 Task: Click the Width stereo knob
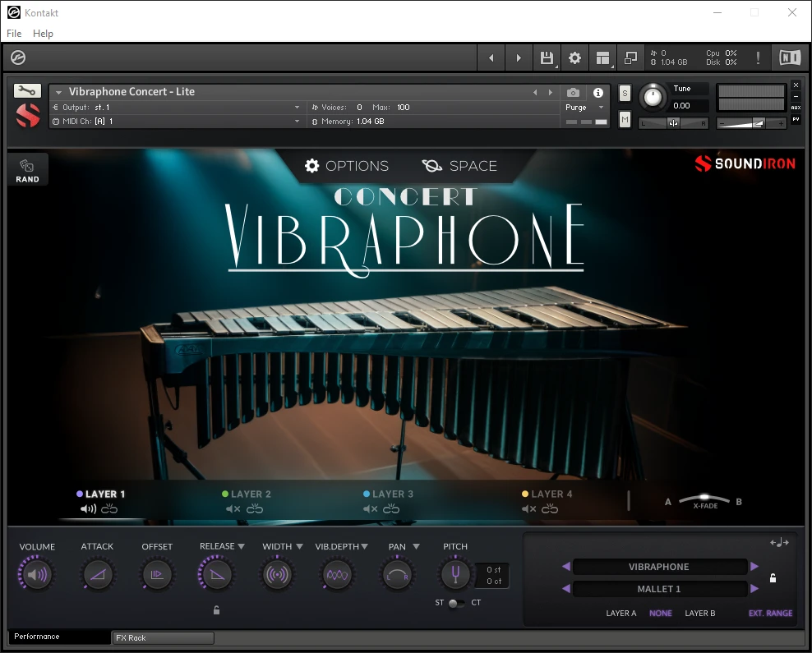tap(277, 574)
